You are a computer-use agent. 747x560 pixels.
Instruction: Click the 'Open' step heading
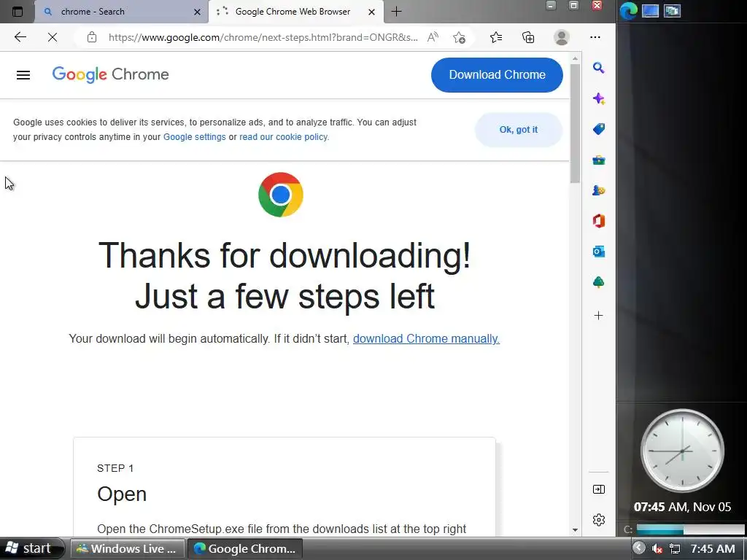(x=122, y=494)
